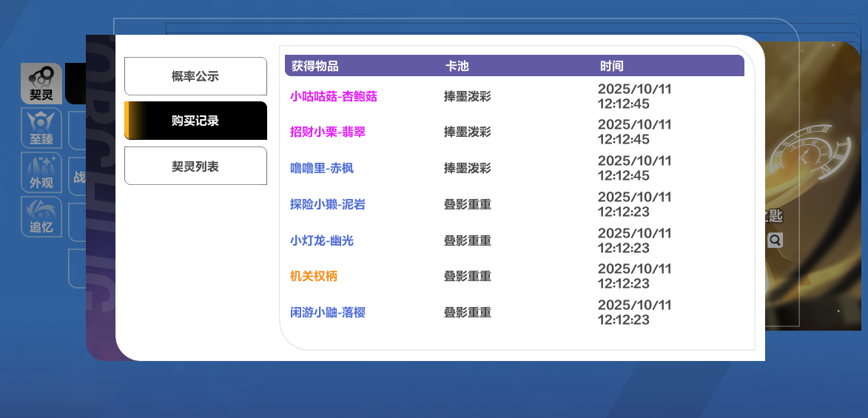Click 叠影重重 pool in 机关权柄 row

467,276
